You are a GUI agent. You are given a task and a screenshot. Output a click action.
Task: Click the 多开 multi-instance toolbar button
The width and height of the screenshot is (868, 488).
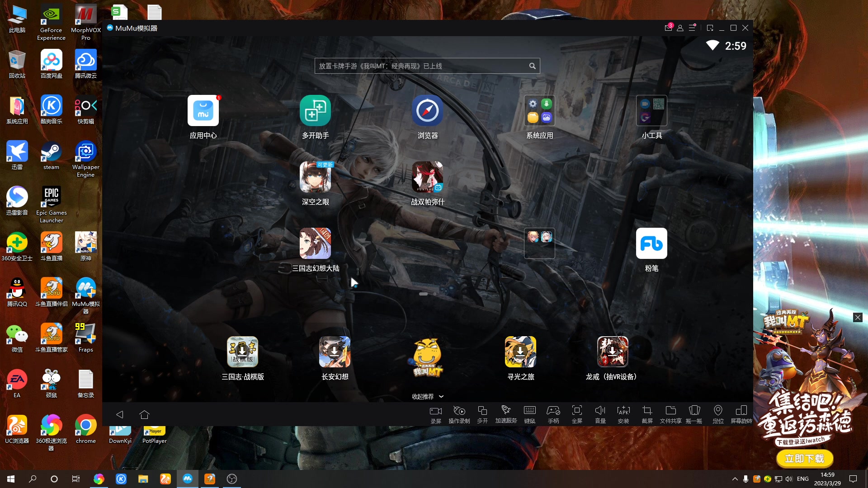pos(482,414)
